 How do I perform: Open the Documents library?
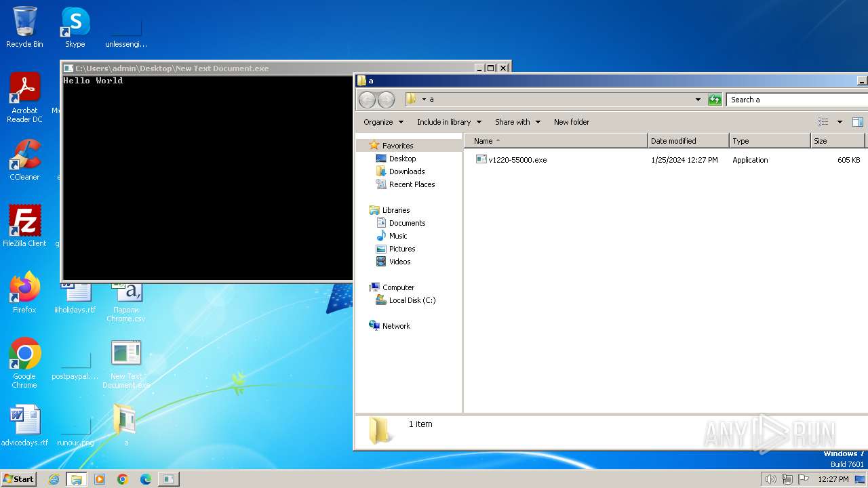[407, 223]
